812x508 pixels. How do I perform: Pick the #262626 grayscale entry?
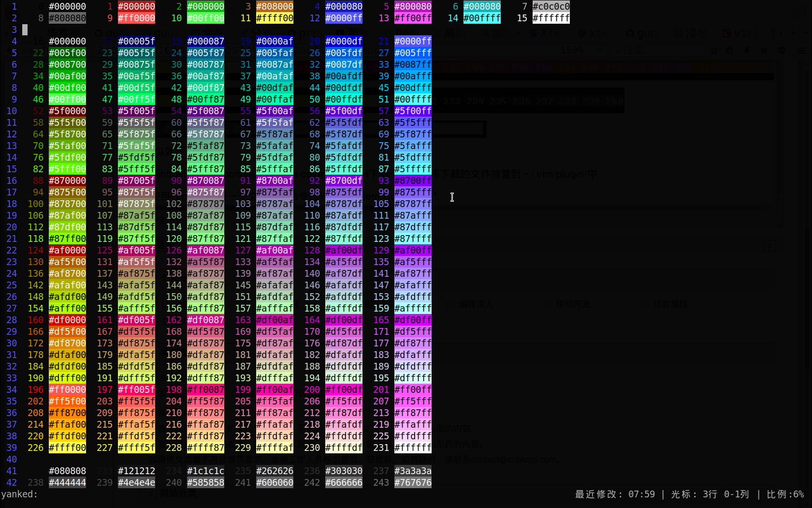click(275, 471)
